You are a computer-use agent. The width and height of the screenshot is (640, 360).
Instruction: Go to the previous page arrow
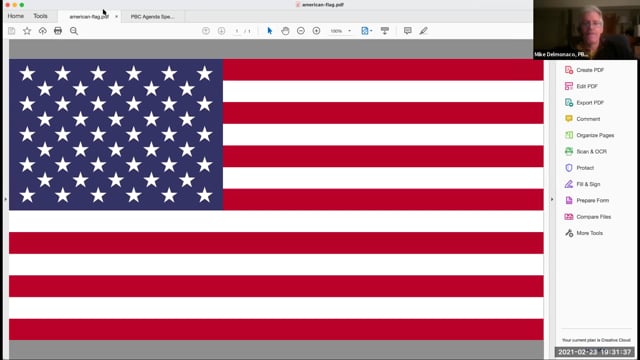click(x=206, y=31)
